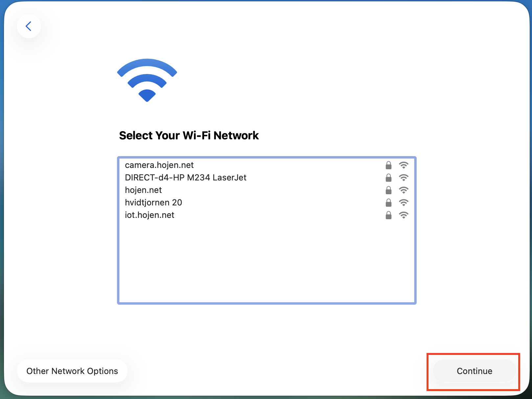Click the lock icon for iot.hojen.net
This screenshot has width=532, height=399.
tap(388, 215)
